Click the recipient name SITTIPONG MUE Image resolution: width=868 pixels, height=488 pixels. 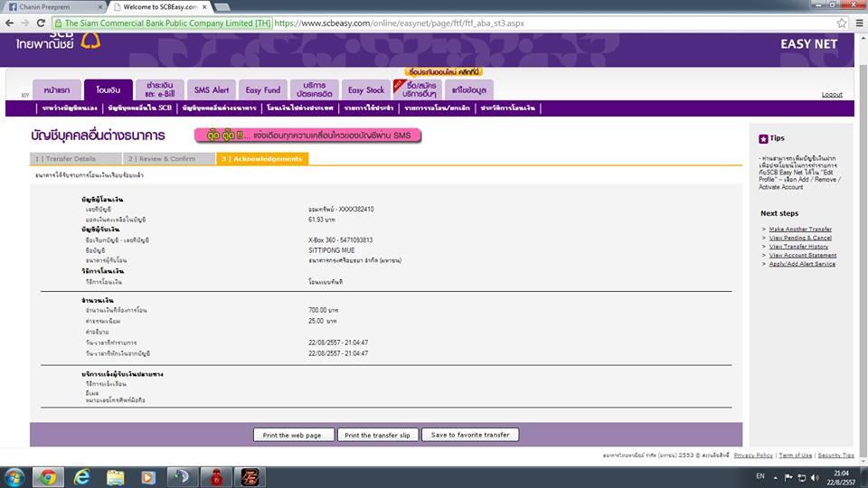pos(331,250)
